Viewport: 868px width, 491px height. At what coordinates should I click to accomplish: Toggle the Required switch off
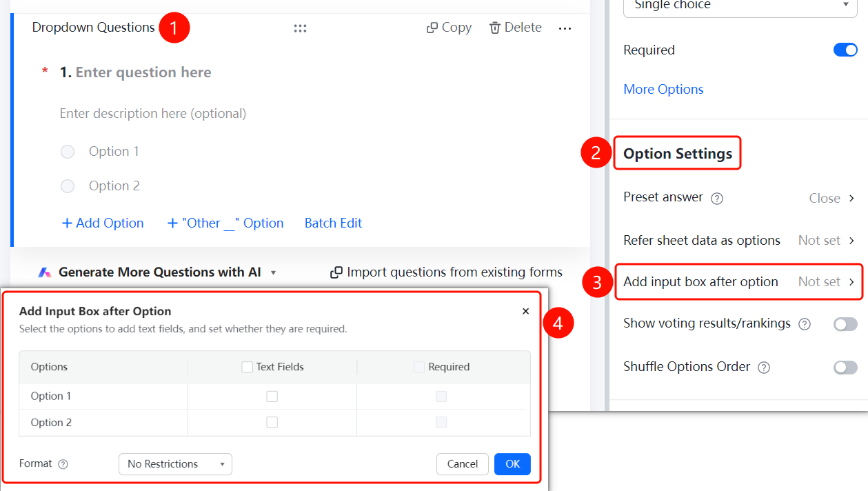pyautogui.click(x=845, y=50)
